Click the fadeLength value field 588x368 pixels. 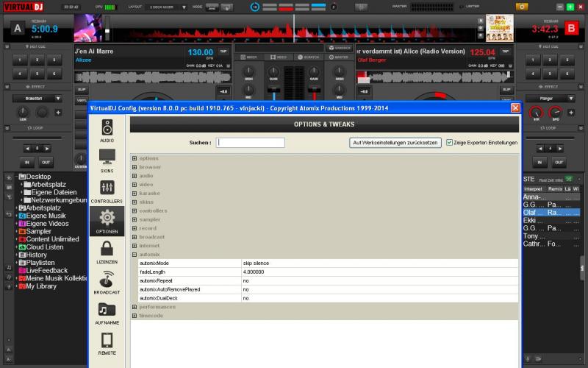click(x=254, y=272)
